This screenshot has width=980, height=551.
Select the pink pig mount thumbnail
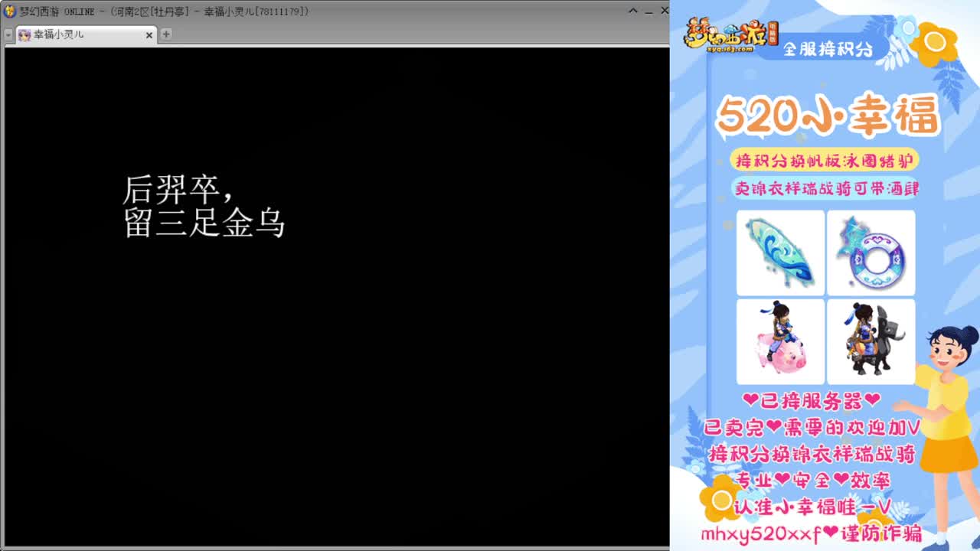pyautogui.click(x=780, y=341)
